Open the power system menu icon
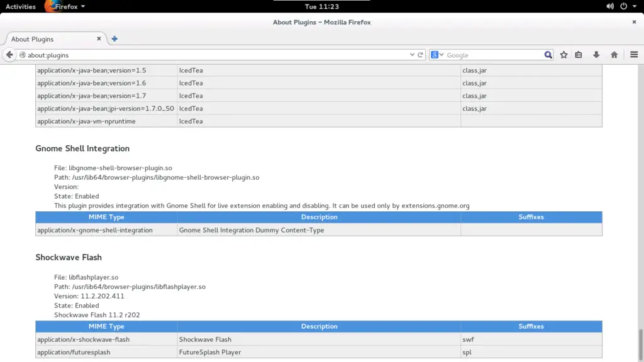This screenshot has width=644, height=362. tap(623, 6)
